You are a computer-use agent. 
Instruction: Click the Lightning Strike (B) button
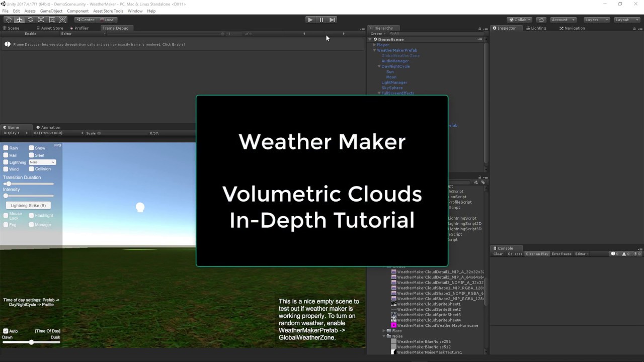28,205
